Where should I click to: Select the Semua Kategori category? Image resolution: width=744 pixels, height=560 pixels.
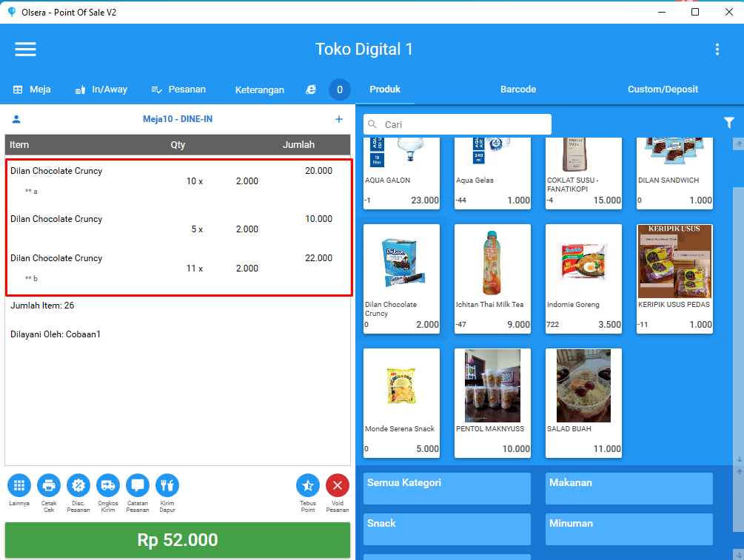point(447,488)
